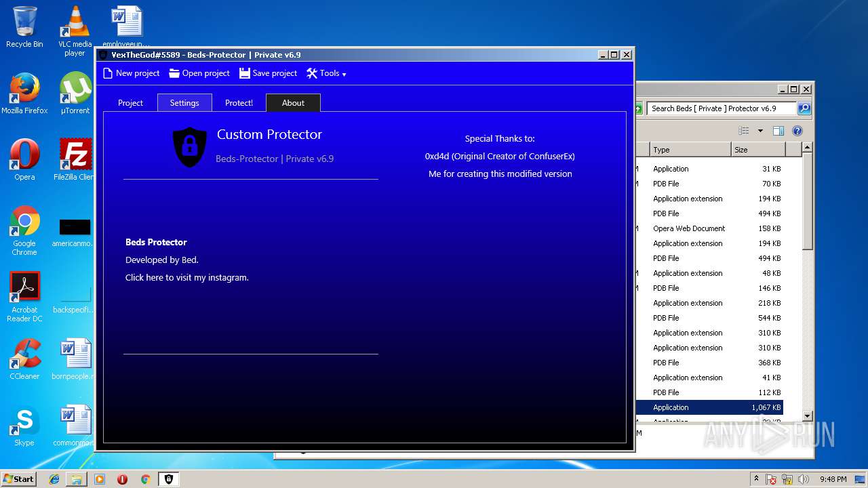This screenshot has height=488, width=868.
Task: Open Mozilla Firefox desktop shortcut
Action: click(x=24, y=94)
